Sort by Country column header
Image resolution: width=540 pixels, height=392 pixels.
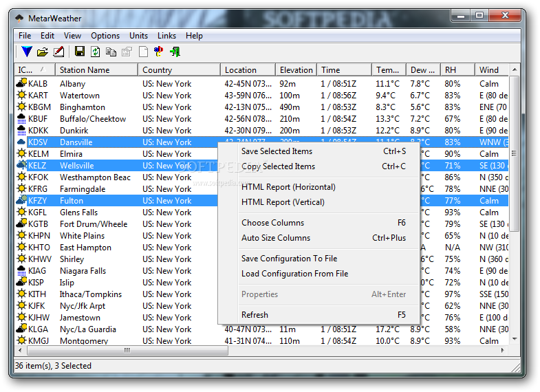coord(179,70)
